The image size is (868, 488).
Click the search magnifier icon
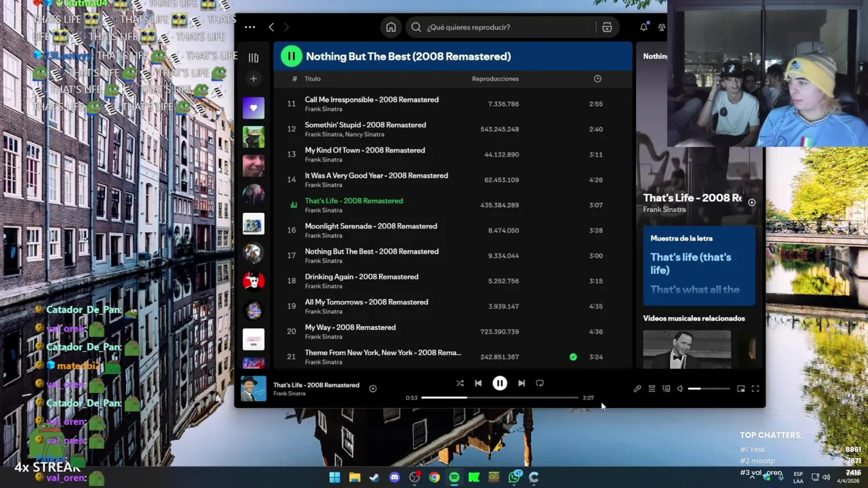[x=416, y=27]
